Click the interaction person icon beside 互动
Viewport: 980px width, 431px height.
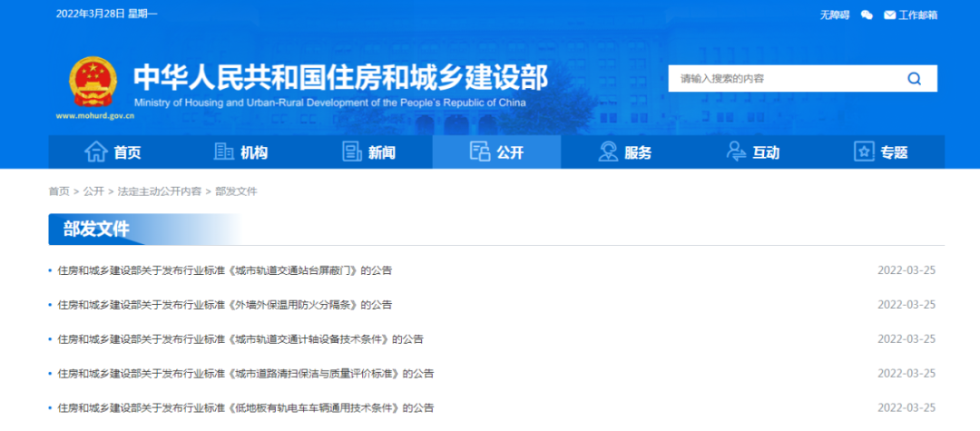click(736, 152)
